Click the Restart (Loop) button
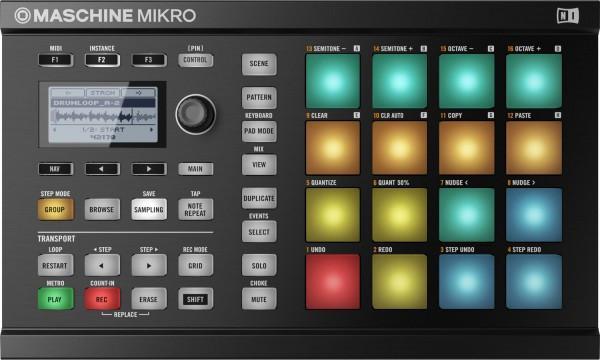600x360 pixels. click(x=55, y=266)
